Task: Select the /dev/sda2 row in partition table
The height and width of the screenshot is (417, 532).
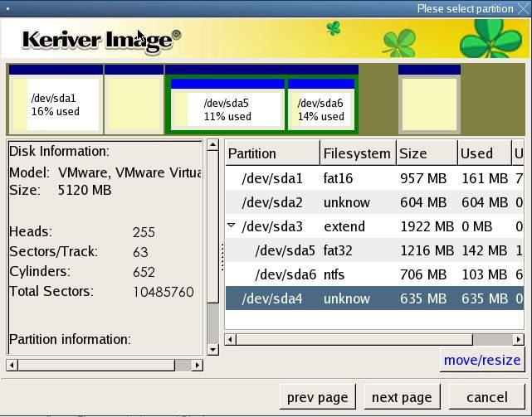Action: [x=374, y=202]
